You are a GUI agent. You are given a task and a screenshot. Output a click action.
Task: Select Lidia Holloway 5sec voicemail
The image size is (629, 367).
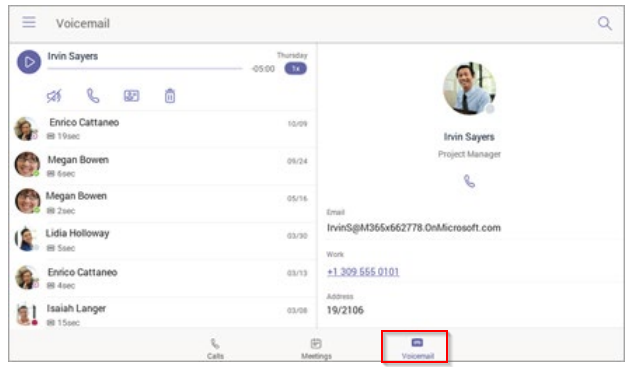coord(162,240)
